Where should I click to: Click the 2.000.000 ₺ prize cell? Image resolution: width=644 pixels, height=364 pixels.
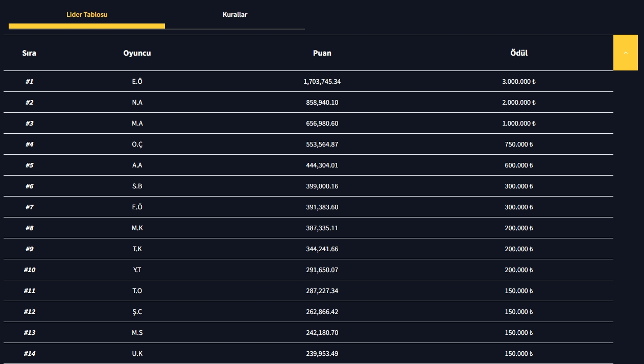pos(519,102)
